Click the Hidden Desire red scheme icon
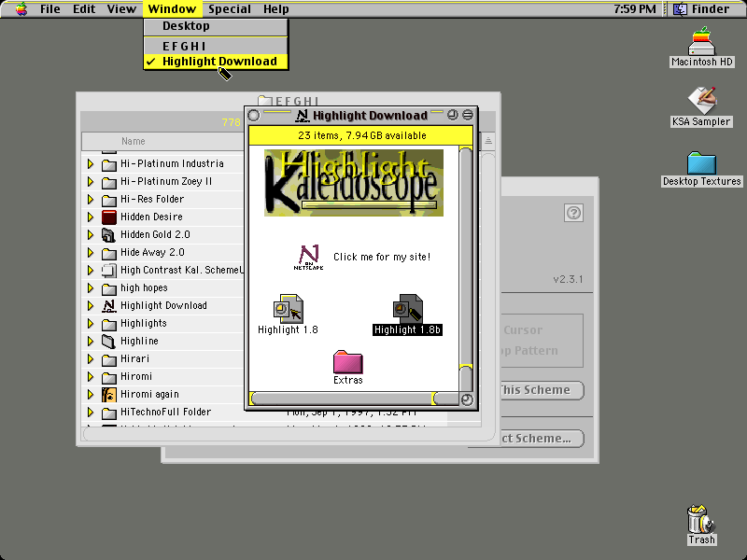 109,217
